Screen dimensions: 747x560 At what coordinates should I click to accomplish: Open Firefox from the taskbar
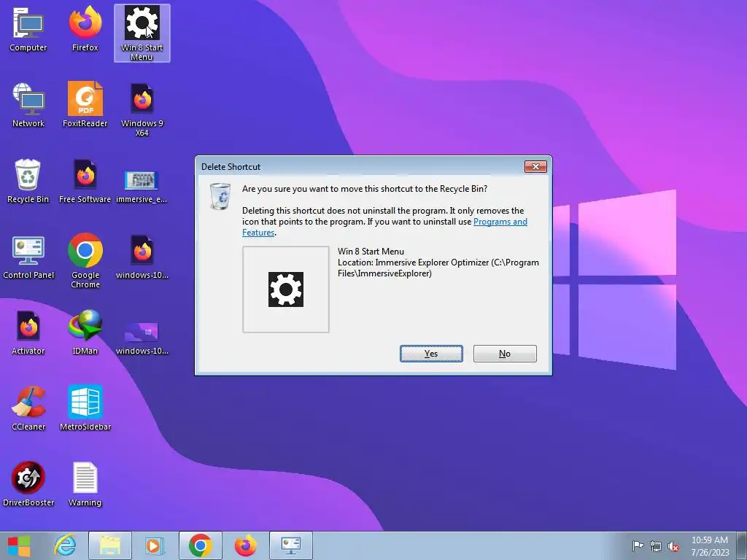(x=245, y=545)
